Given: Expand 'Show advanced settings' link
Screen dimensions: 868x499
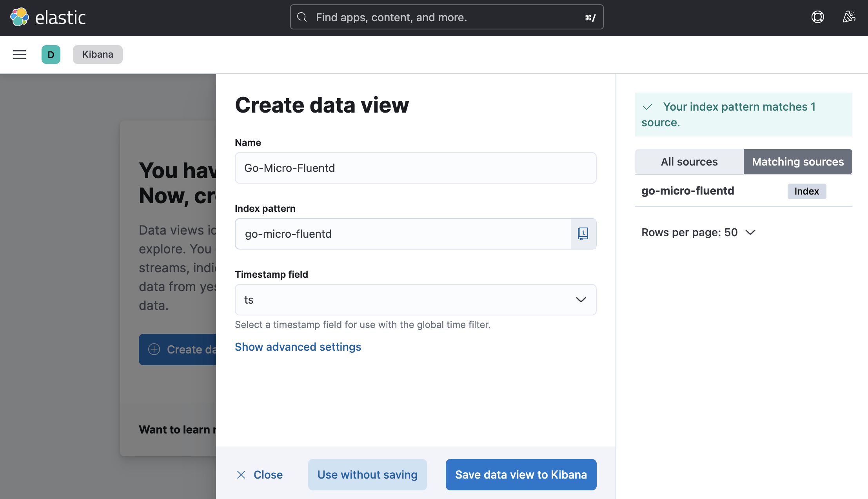Looking at the screenshot, I should (298, 346).
